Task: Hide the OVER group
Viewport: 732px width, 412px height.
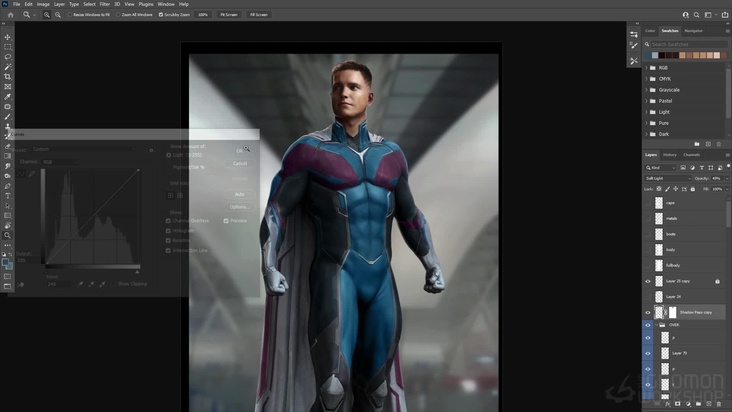Action: click(x=648, y=325)
